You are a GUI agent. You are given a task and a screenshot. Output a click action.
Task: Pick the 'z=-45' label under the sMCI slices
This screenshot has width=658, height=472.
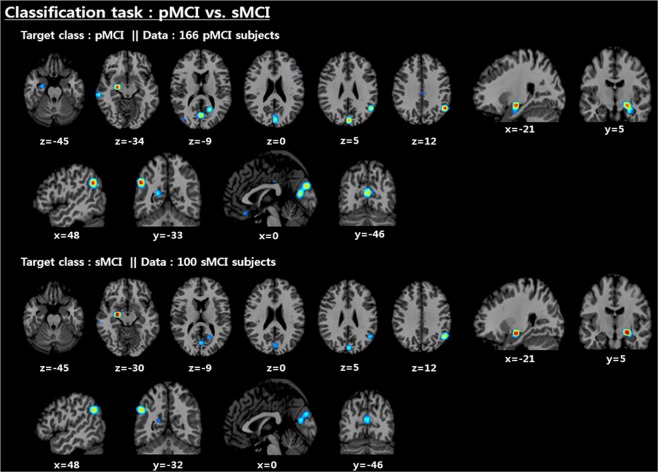pyautogui.click(x=54, y=368)
